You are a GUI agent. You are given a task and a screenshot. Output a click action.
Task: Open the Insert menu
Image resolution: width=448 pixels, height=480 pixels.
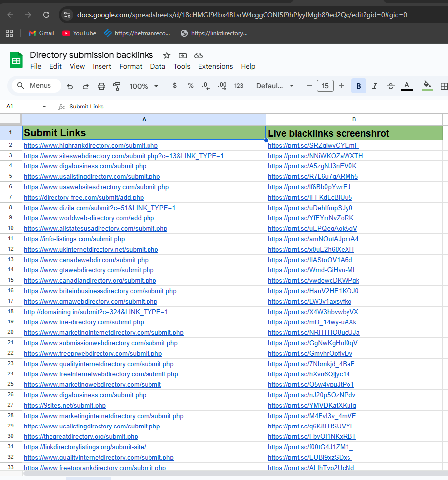102,66
